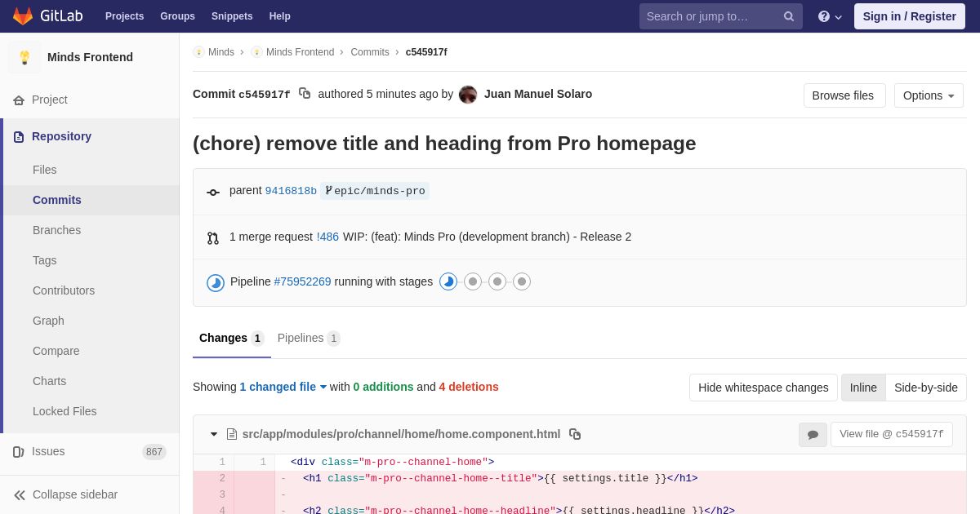Click the Collapse sidebar double chevron icon

pyautogui.click(x=20, y=495)
